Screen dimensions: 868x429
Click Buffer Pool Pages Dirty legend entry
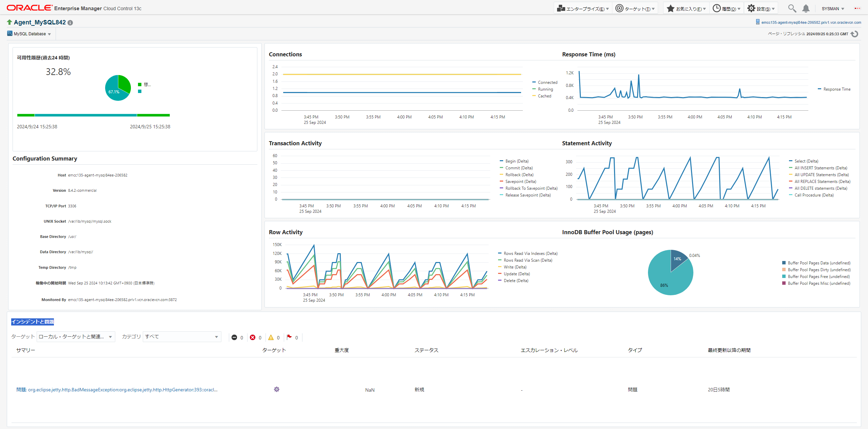(x=816, y=270)
